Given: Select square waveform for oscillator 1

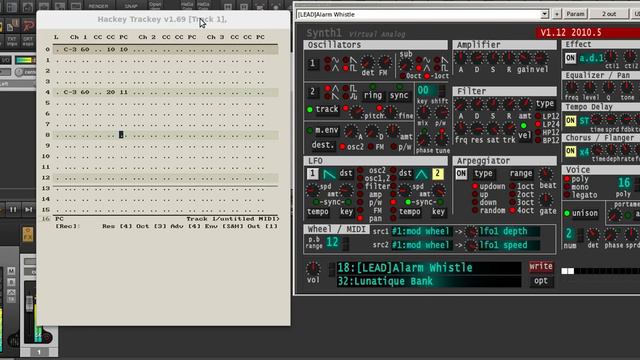Looking at the screenshot, I should (x=346, y=68).
